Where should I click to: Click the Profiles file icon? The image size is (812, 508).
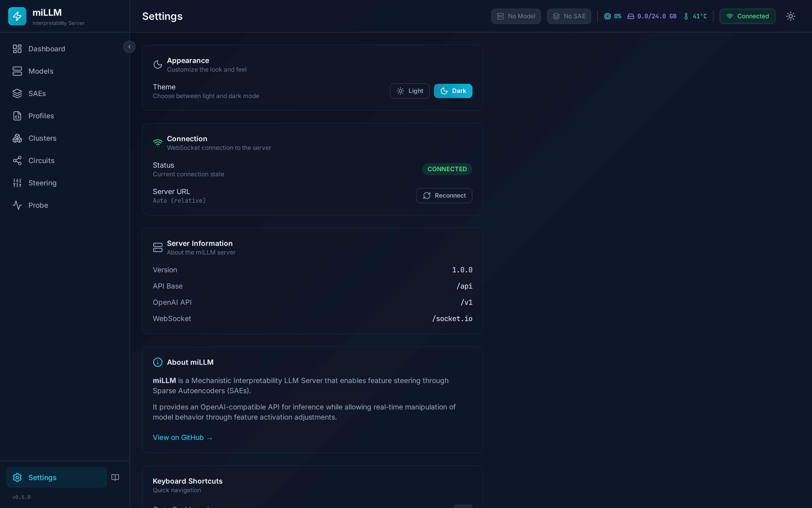click(x=17, y=116)
